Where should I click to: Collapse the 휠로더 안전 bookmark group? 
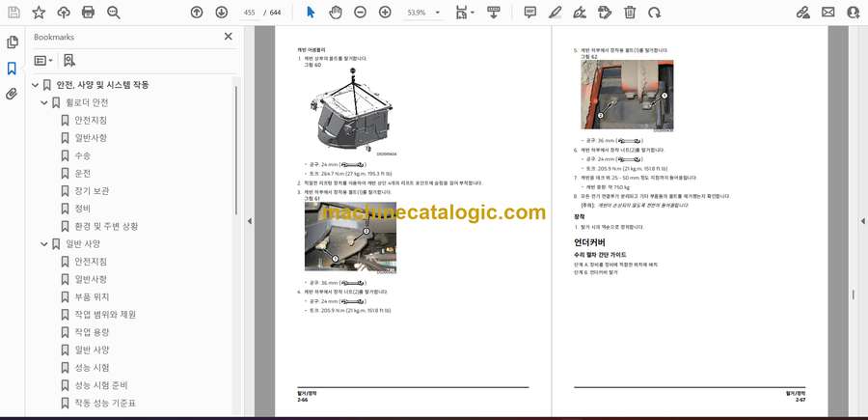[x=44, y=102]
